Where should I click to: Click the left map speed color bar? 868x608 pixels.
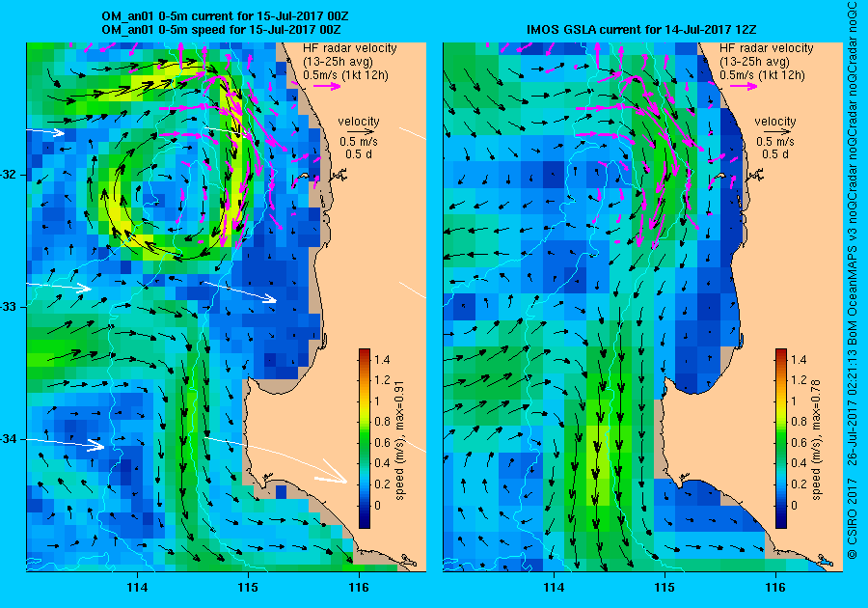[365, 438]
